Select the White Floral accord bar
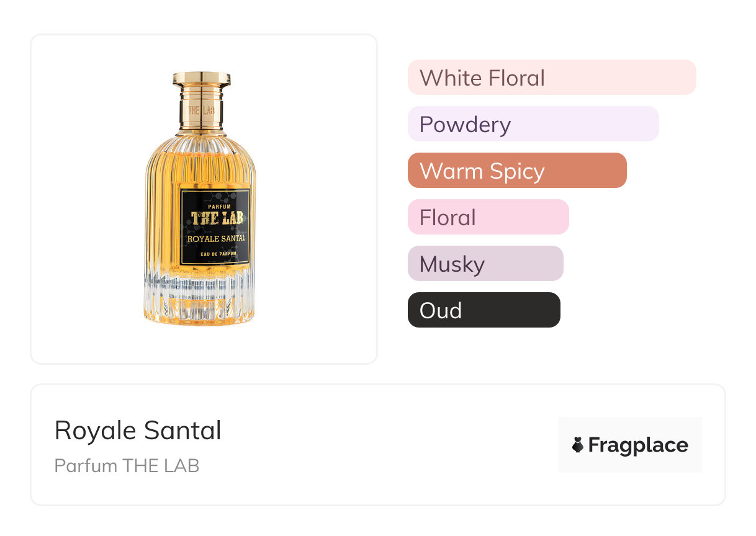The width and height of the screenshot is (756, 536). pos(551,78)
